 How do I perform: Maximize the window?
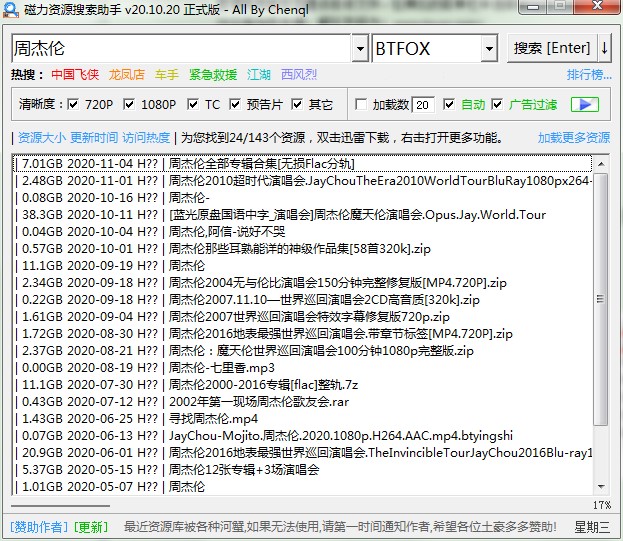point(560,7)
